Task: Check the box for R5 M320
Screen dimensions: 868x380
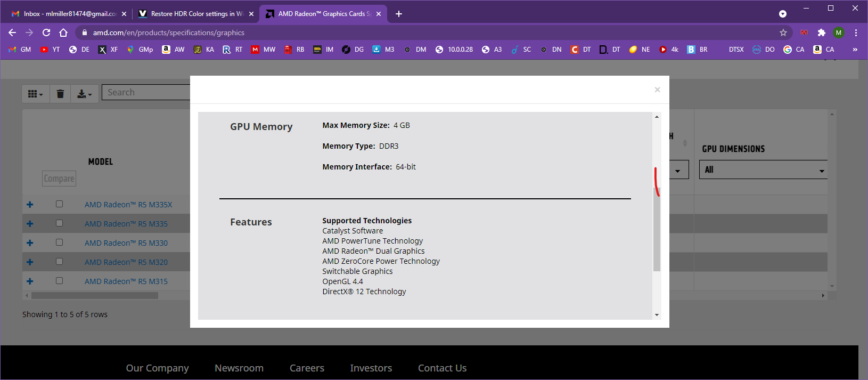Action: [59, 262]
